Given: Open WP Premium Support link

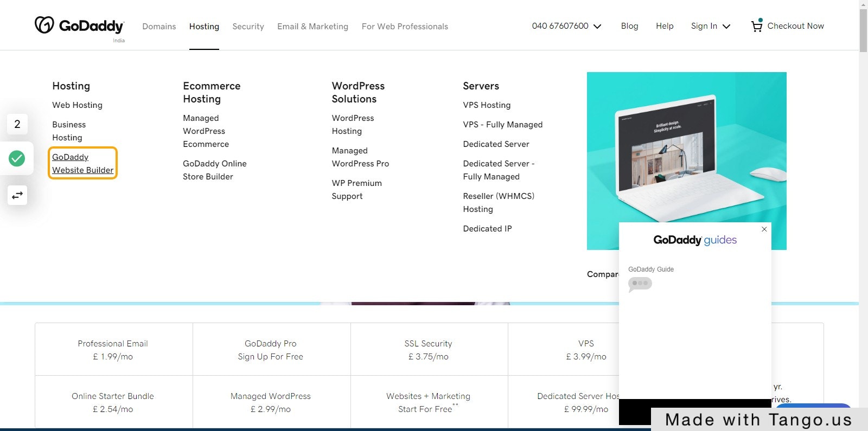Looking at the screenshot, I should [356, 190].
